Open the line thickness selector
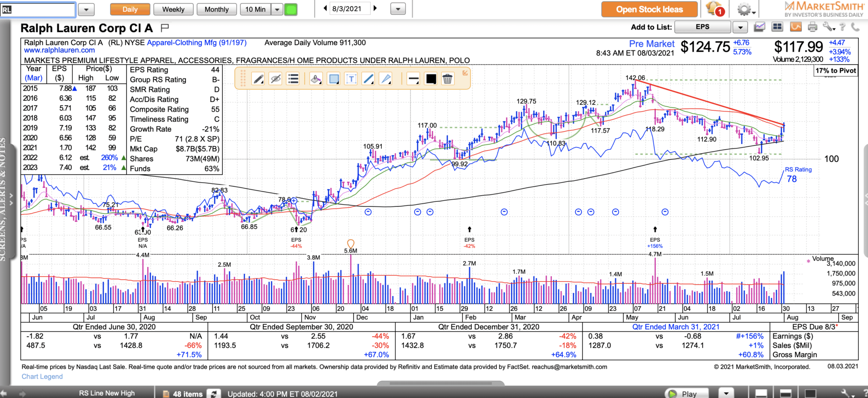Image resolution: width=868 pixels, height=398 pixels. pyautogui.click(x=413, y=79)
